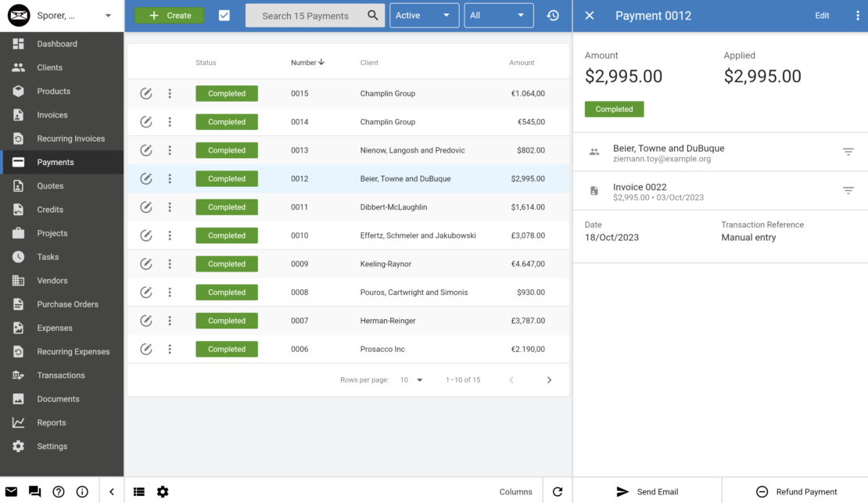Click the green Create button
Screen dimensions: 868x503
pos(169,15)
